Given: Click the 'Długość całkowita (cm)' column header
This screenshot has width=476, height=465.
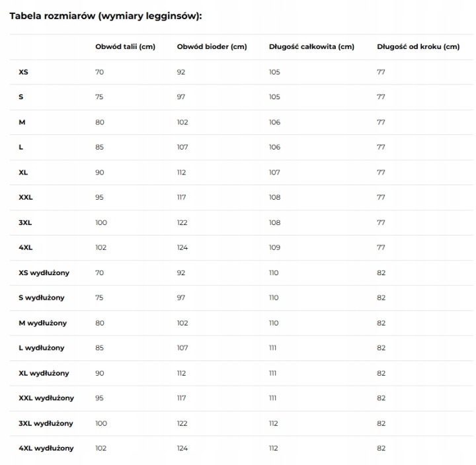Looking at the screenshot, I should point(311,47).
